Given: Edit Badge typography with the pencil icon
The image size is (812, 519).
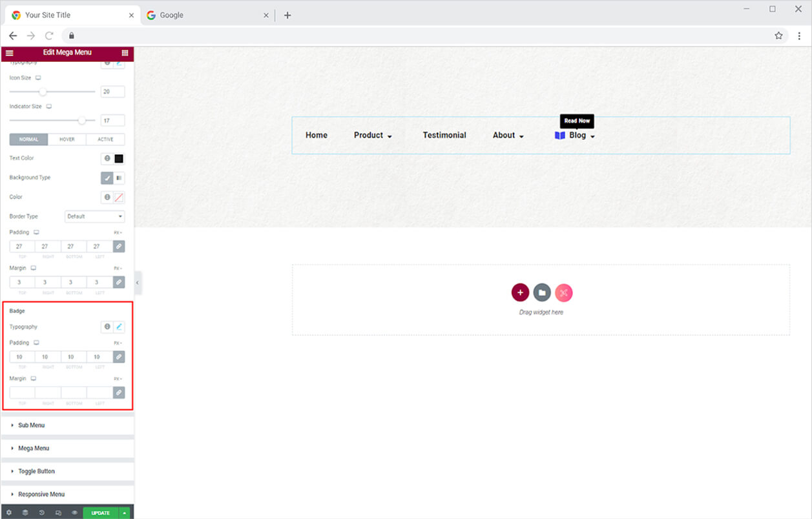Looking at the screenshot, I should click(x=119, y=327).
